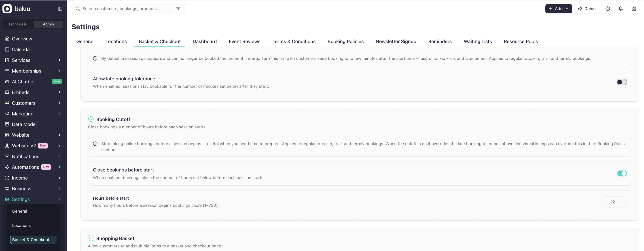Click the Notifications envelope icon
The width and height of the screenshot is (644, 251).
click(x=7, y=156)
